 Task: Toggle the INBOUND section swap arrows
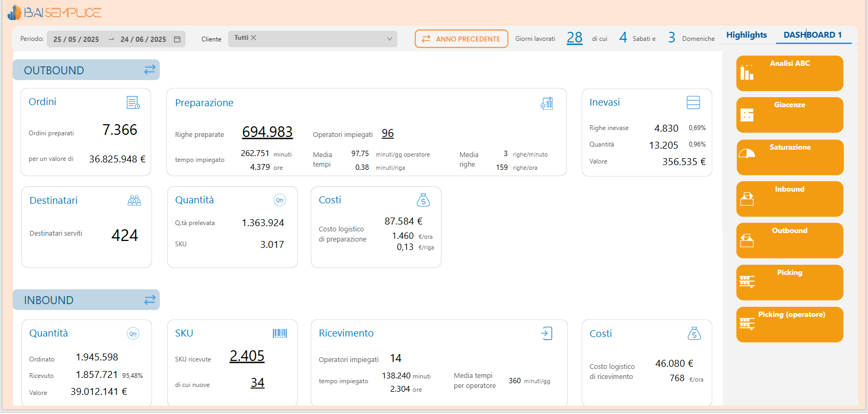pyautogui.click(x=150, y=300)
